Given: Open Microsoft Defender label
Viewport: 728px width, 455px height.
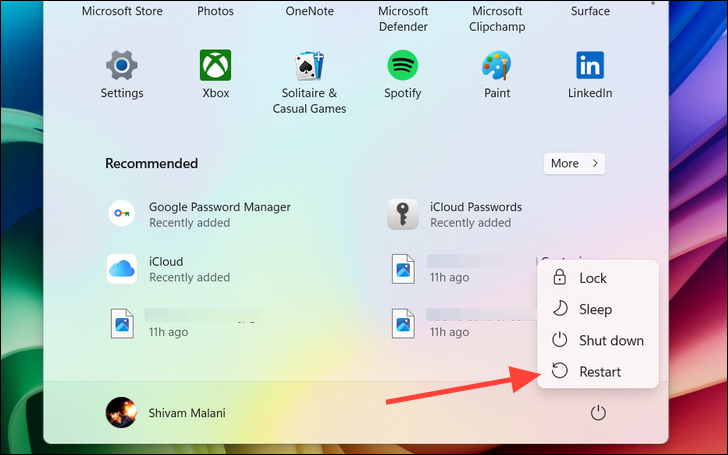Looking at the screenshot, I should (403, 19).
